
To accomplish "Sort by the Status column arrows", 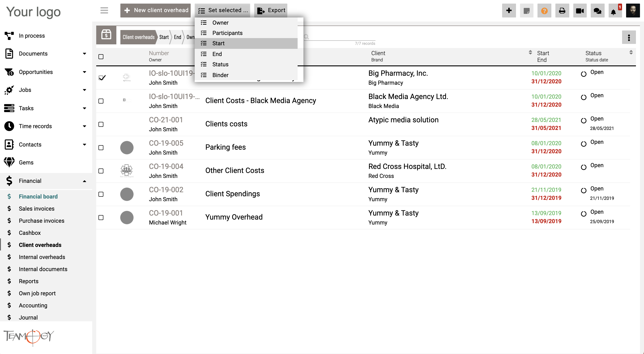I will tap(631, 52).
